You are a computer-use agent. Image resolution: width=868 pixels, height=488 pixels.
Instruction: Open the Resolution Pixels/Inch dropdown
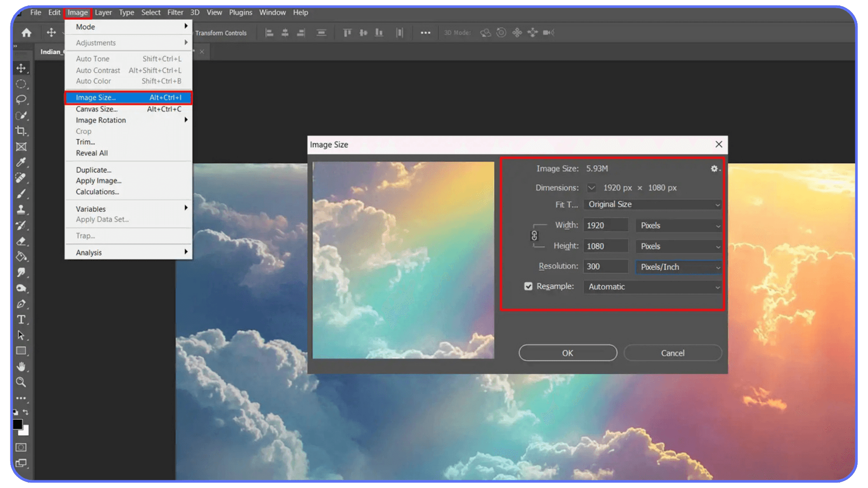(679, 267)
